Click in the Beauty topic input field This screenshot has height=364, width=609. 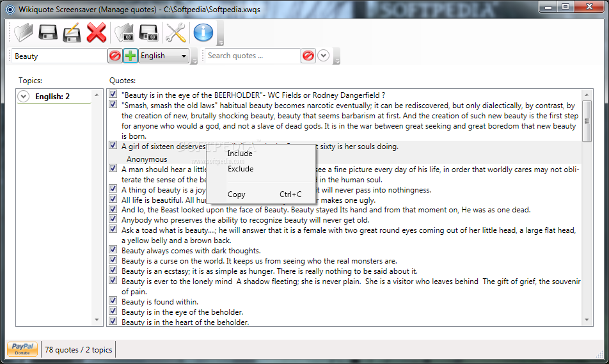(59, 56)
